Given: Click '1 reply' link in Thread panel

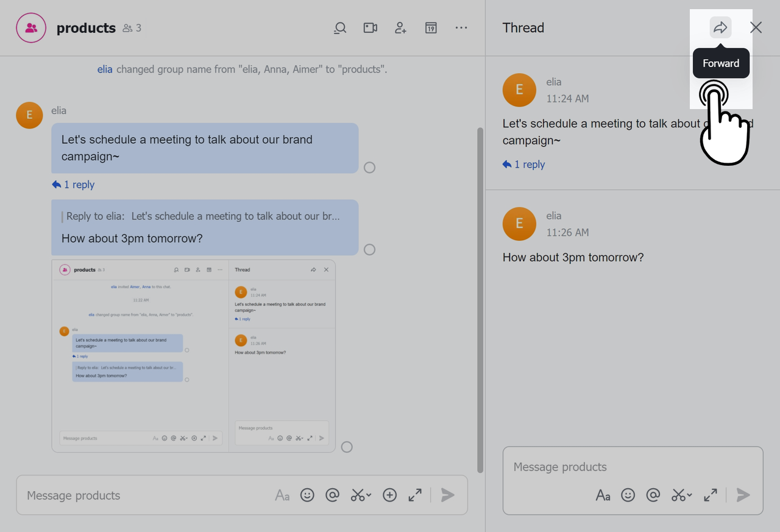Looking at the screenshot, I should (x=524, y=165).
